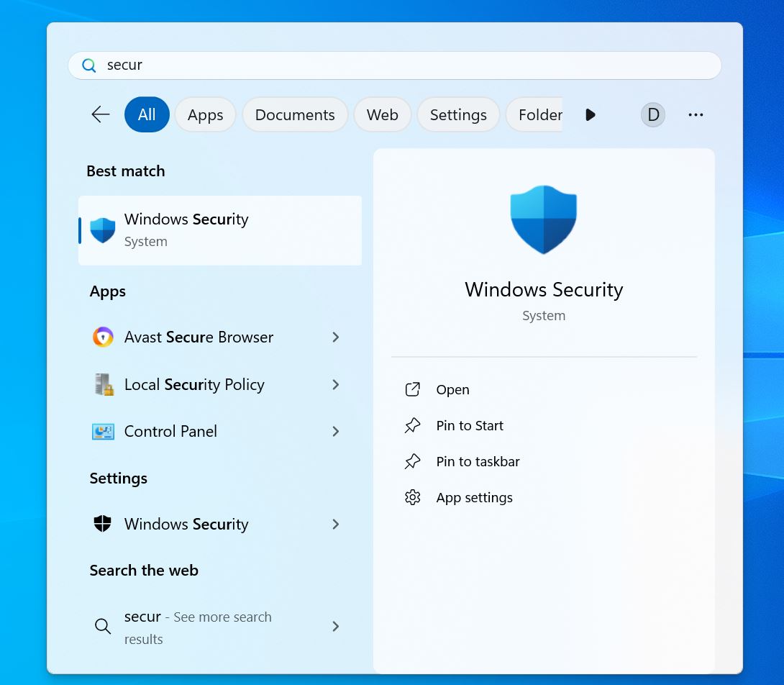Click the back arrow icon
Screen dimensions: 784x685
click(x=101, y=114)
